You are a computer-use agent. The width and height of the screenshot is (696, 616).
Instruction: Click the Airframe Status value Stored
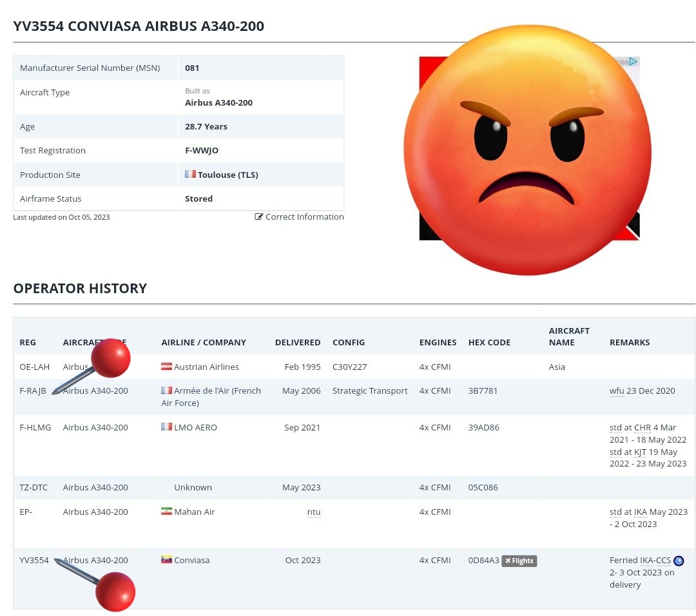pyautogui.click(x=199, y=199)
